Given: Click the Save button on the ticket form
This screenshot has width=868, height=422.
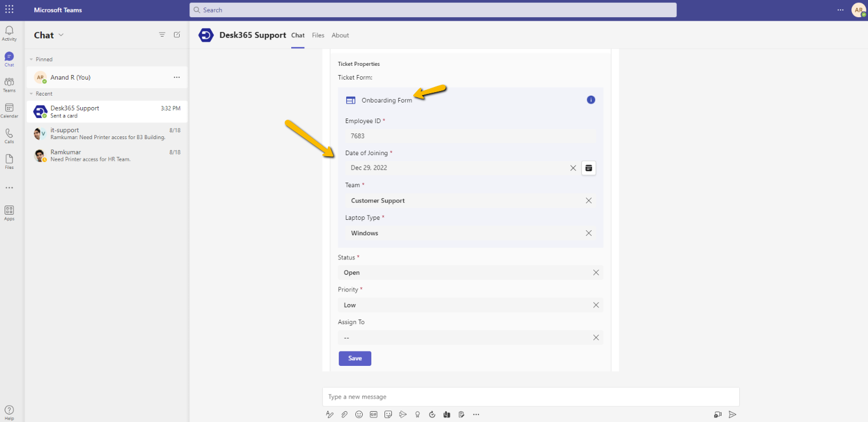Looking at the screenshot, I should tap(354, 358).
